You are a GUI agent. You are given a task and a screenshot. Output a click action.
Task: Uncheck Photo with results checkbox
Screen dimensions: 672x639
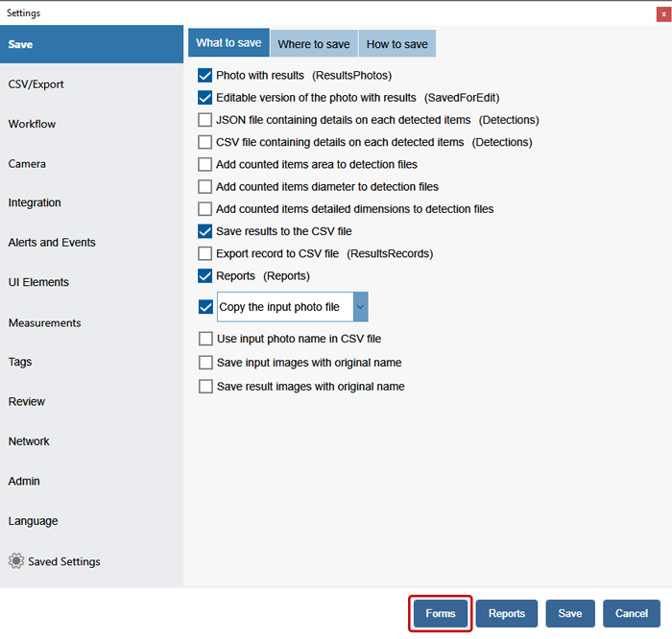[204, 75]
